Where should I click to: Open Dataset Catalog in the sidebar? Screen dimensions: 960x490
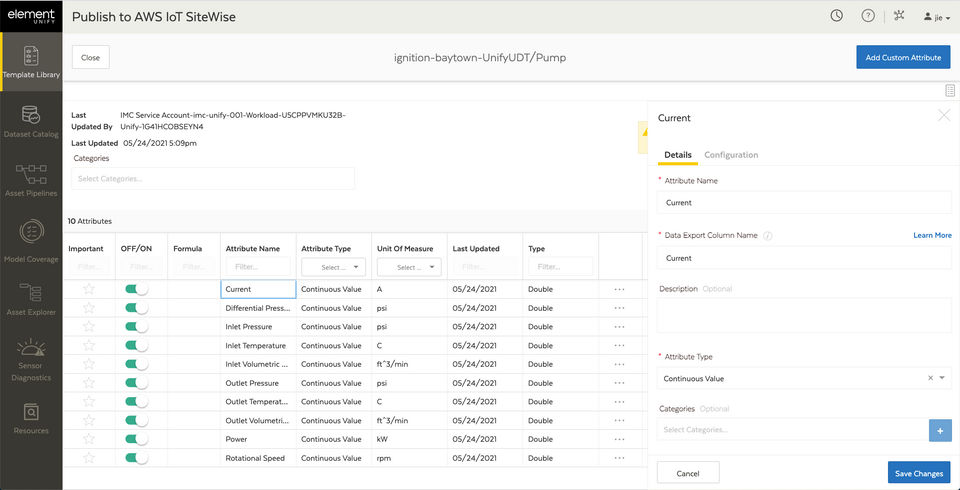(31, 121)
